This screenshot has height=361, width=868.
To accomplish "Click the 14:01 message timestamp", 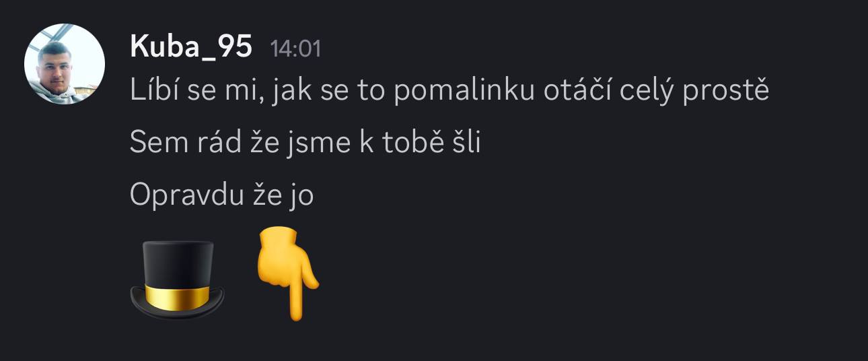I will click(x=295, y=49).
